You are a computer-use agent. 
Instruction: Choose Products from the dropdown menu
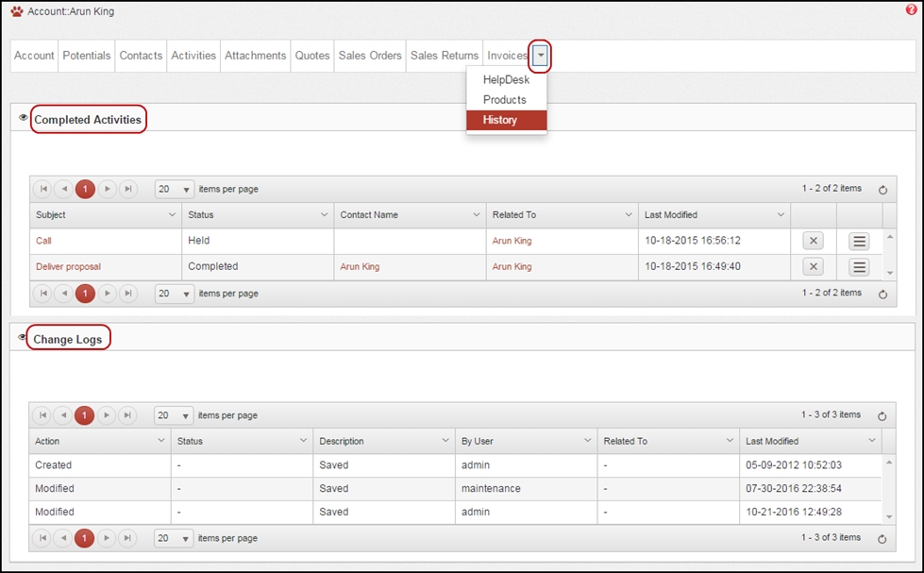point(506,100)
